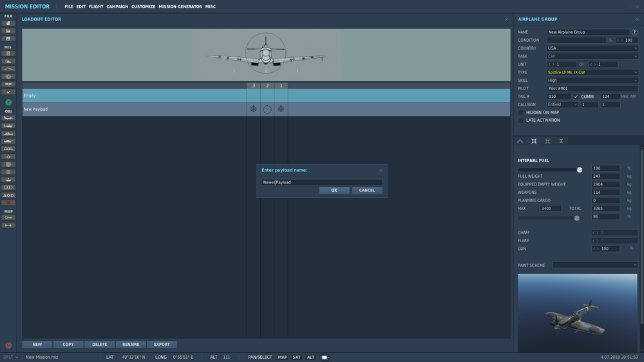Switch to the summary sigma tab
Screen dimensions: 644x362
tap(561, 141)
